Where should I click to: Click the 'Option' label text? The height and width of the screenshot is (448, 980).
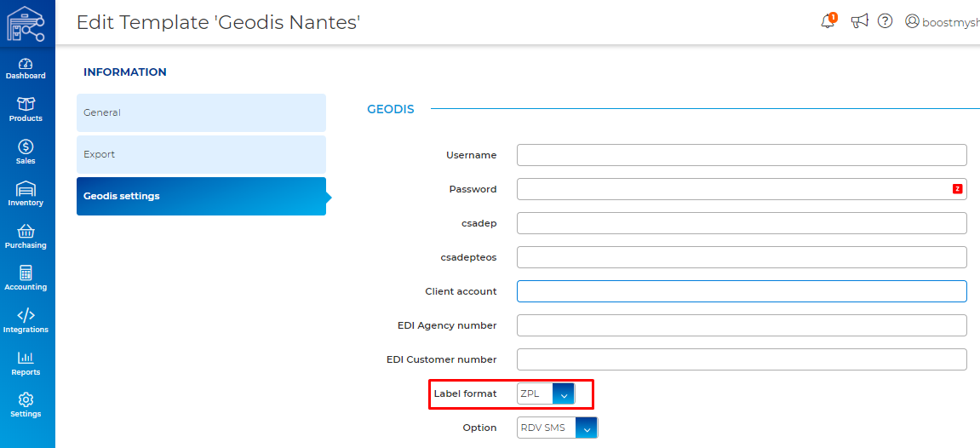(x=480, y=428)
